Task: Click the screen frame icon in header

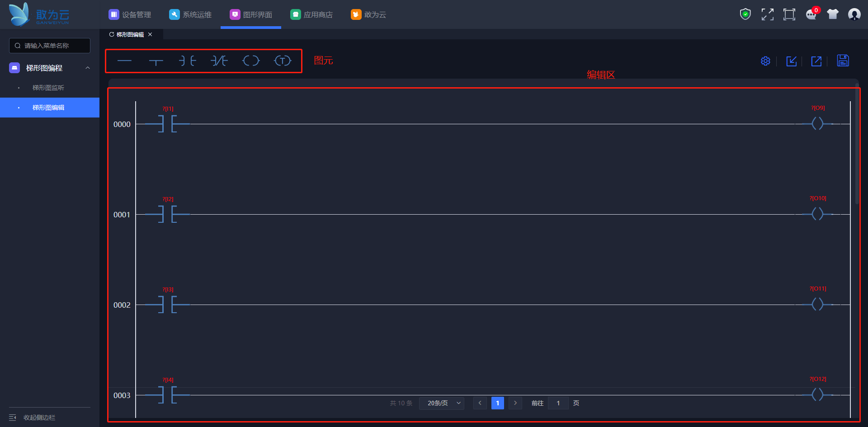Action: coord(789,14)
